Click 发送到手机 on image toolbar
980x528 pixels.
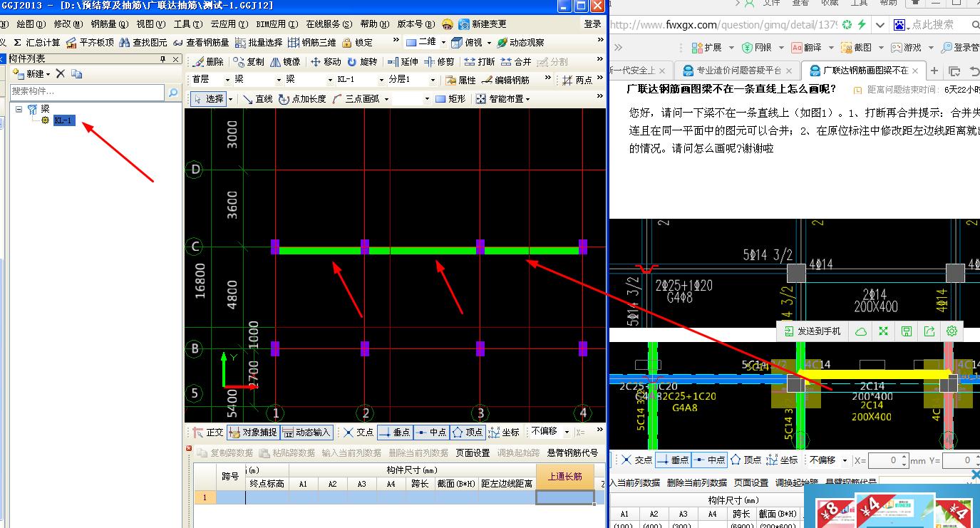pos(812,331)
